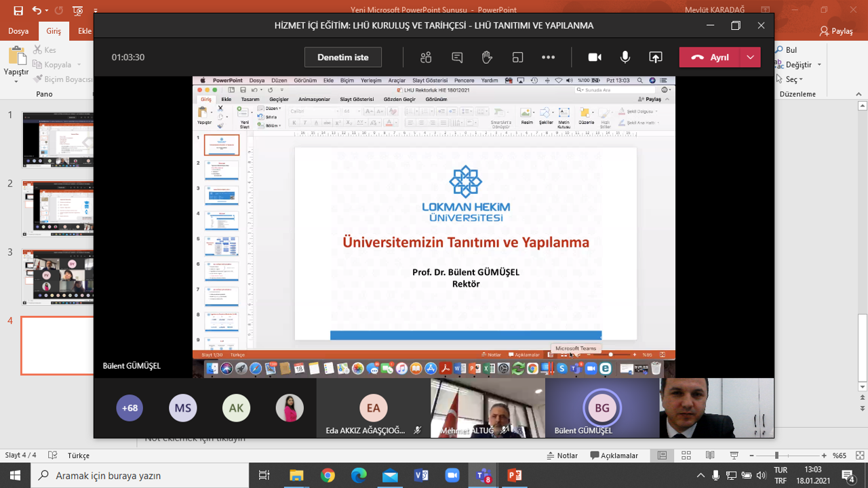
Task: Open the Ekle ribbon tab
Action: [x=84, y=31]
